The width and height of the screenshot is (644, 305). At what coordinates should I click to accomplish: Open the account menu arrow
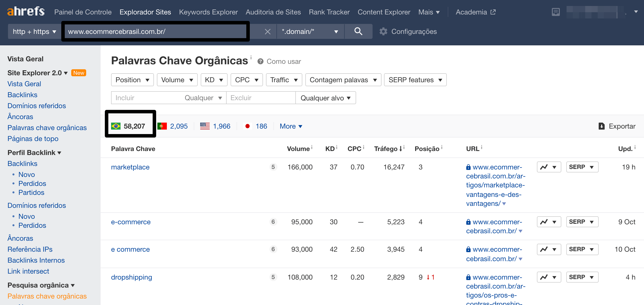(x=636, y=11)
